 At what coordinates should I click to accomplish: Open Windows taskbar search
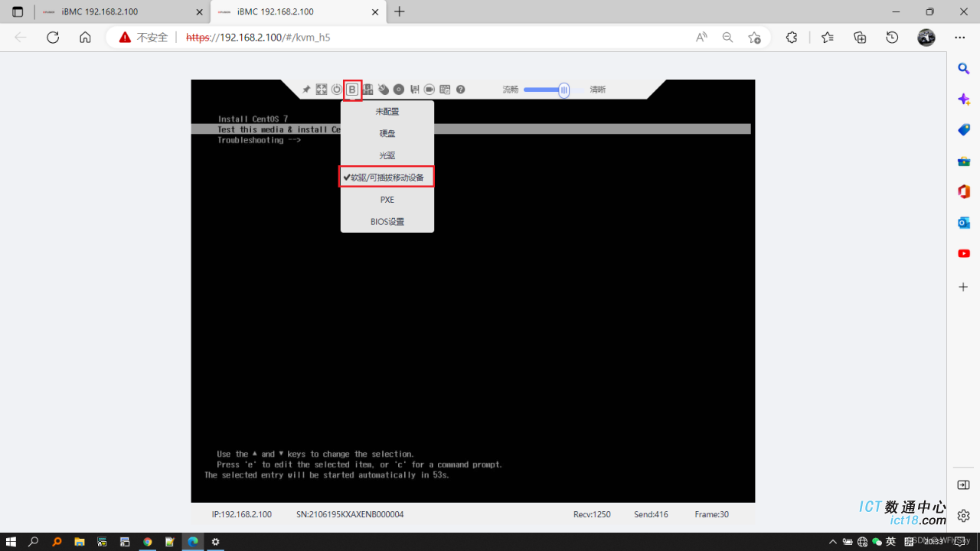tap(34, 542)
